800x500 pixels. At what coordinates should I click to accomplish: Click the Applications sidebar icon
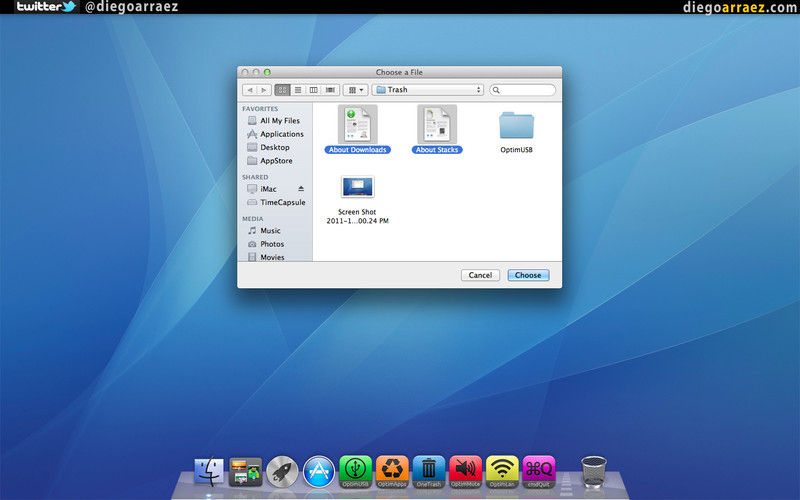(x=252, y=134)
